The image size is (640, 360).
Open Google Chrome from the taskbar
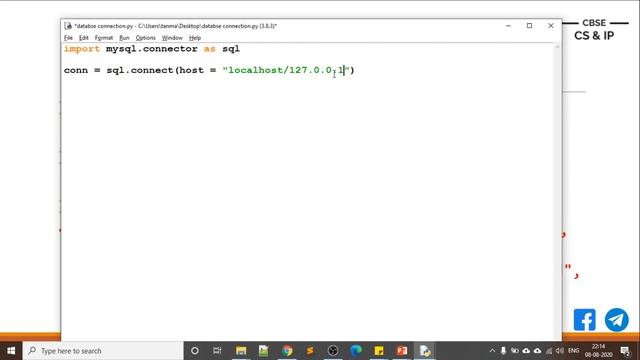(287, 351)
